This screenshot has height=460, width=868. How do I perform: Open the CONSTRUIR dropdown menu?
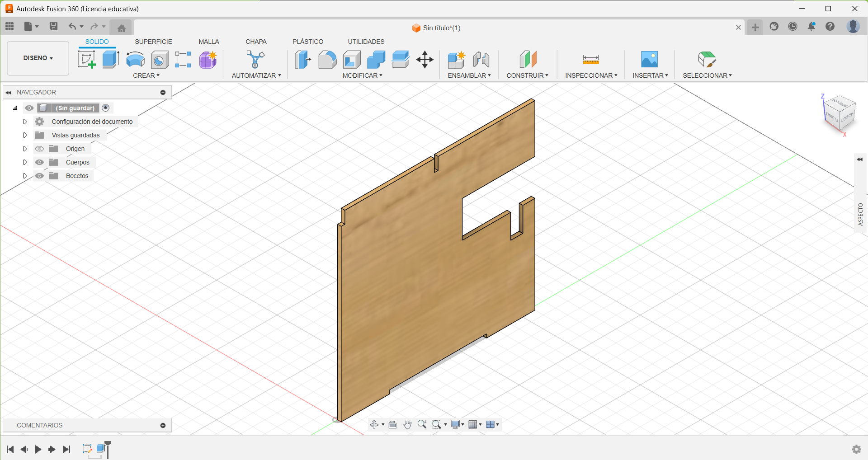coord(527,75)
